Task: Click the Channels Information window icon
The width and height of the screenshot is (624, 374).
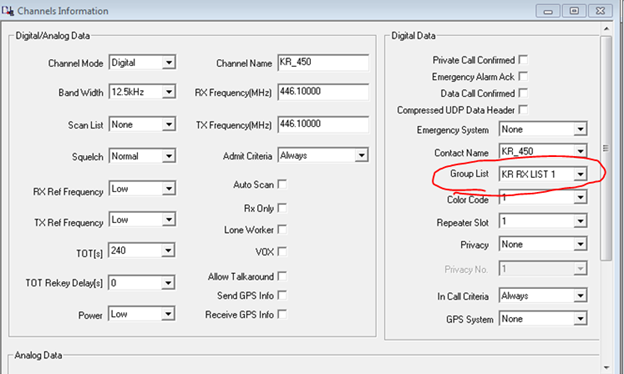Action: point(8,10)
